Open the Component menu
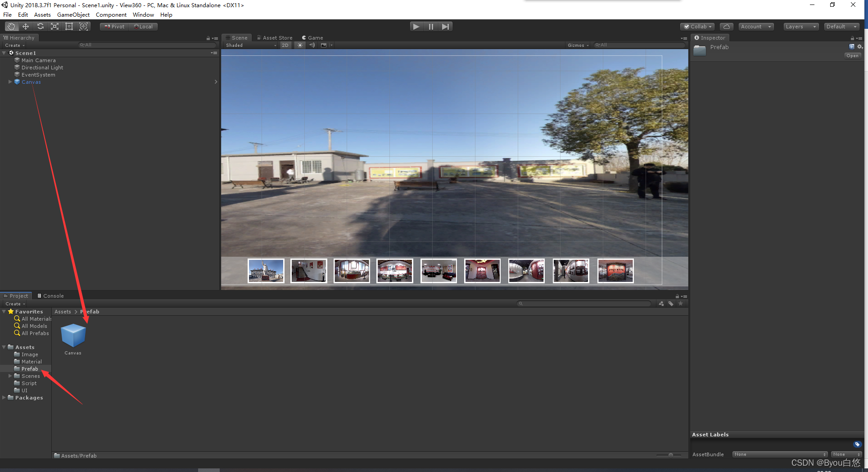The image size is (868, 472). click(111, 15)
